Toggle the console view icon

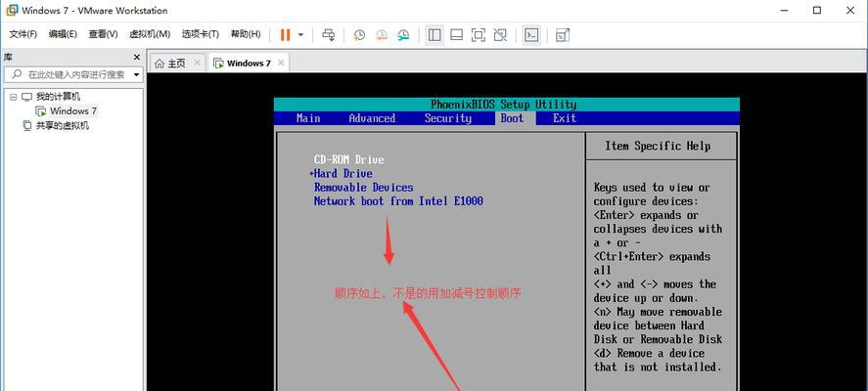click(x=531, y=35)
